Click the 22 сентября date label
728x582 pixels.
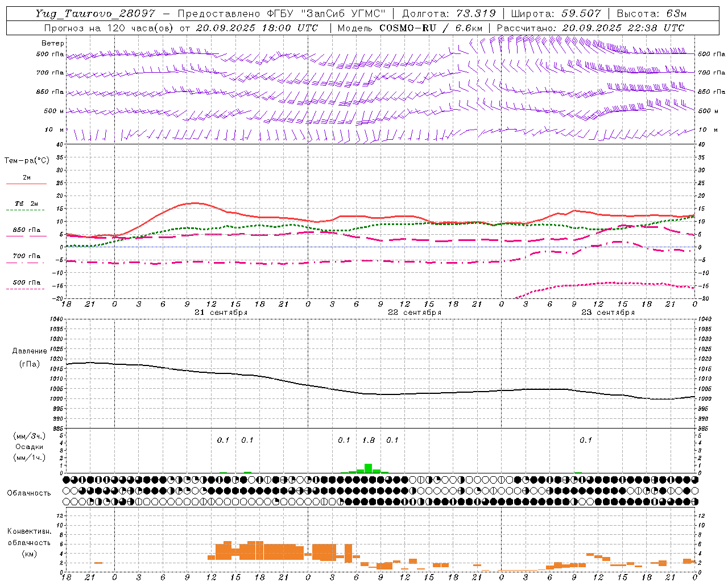tap(414, 313)
